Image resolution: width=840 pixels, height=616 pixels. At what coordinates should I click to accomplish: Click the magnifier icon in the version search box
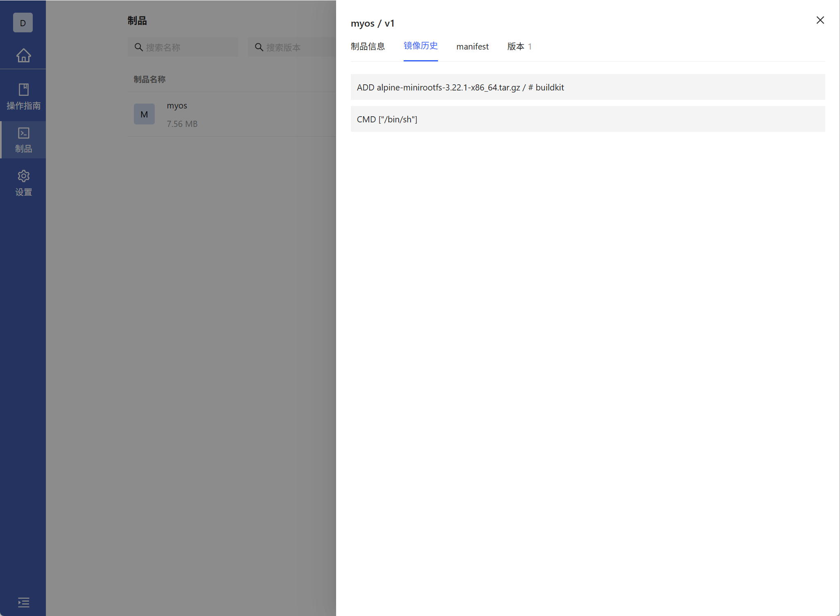pyautogui.click(x=259, y=47)
